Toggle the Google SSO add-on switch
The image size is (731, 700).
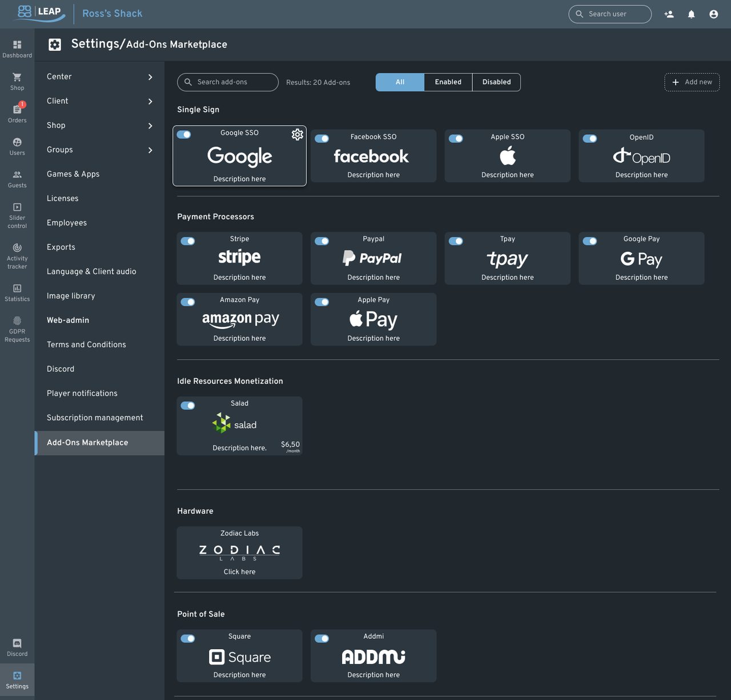tap(184, 135)
